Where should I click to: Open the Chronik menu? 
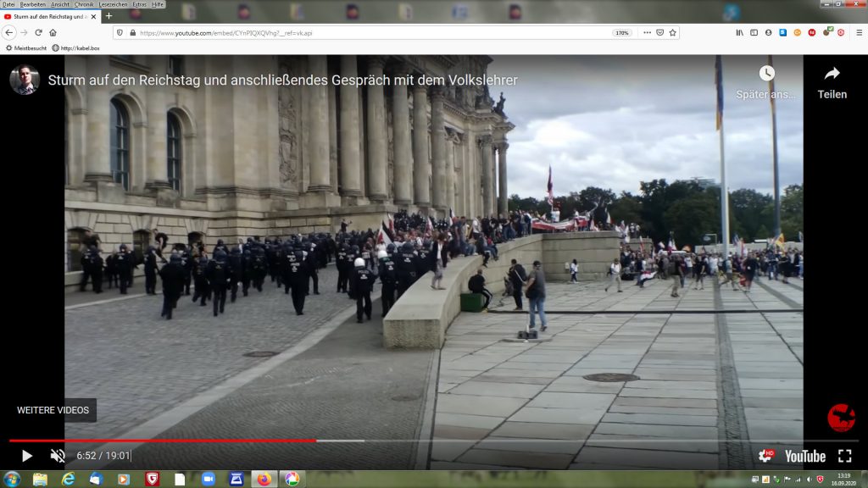pyautogui.click(x=84, y=4)
